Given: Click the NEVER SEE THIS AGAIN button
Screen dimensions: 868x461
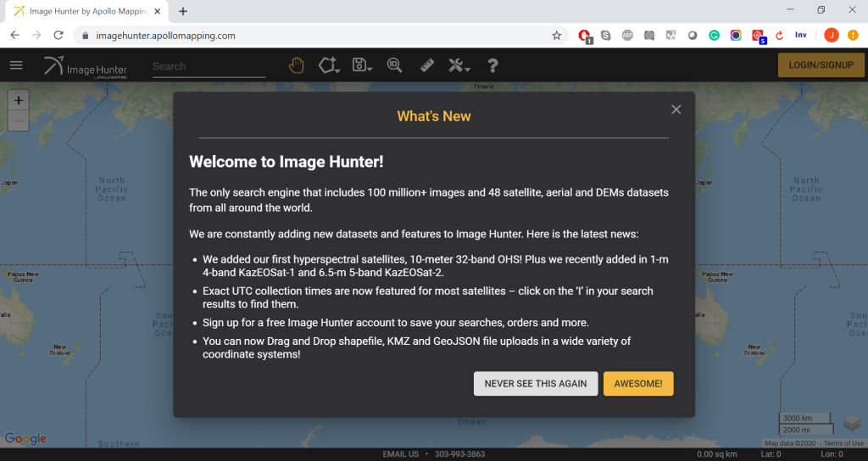Looking at the screenshot, I should 536,384.
